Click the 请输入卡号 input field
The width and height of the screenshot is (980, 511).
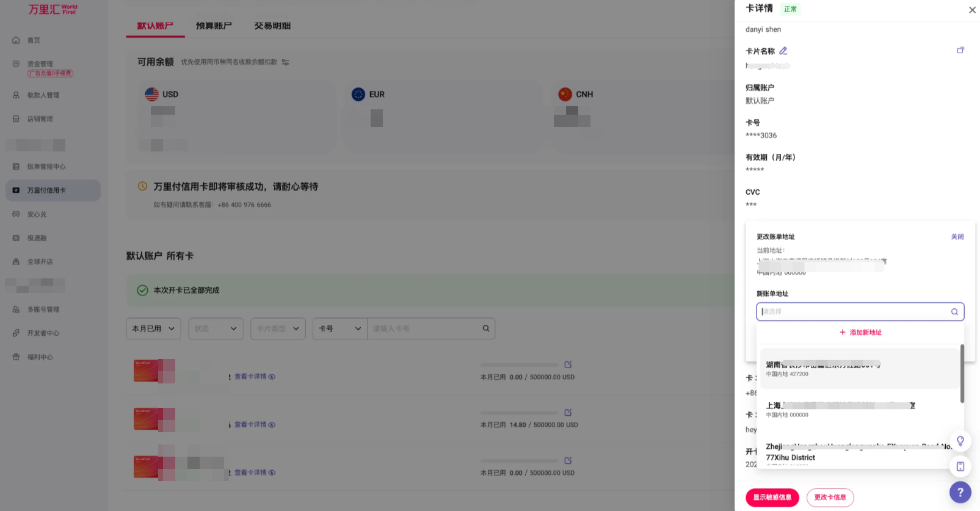425,328
